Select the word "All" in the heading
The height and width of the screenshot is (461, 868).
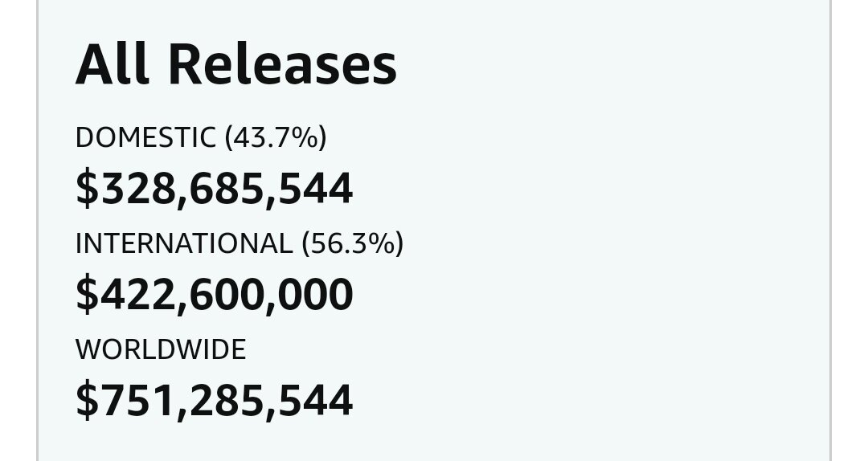pyautogui.click(x=112, y=63)
